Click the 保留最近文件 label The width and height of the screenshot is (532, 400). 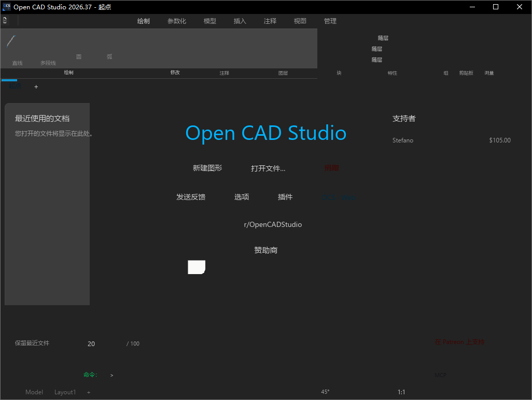[x=32, y=343]
